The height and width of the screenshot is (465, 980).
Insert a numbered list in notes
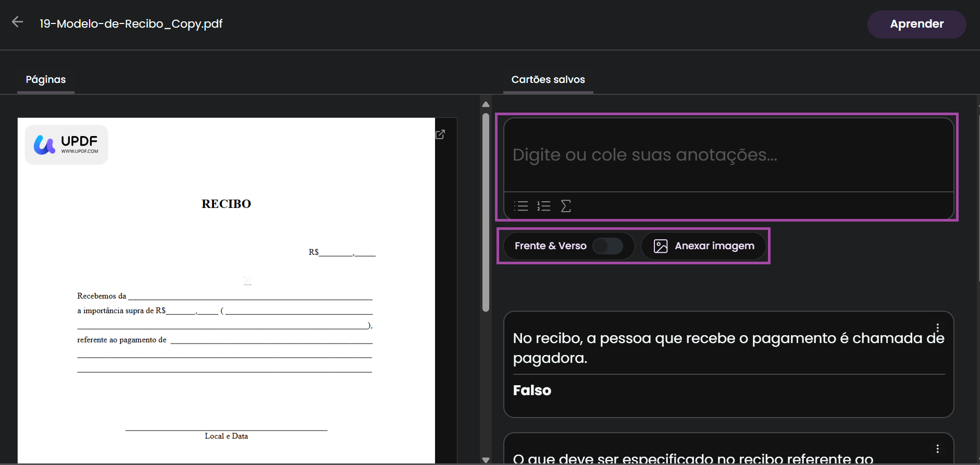(544, 206)
